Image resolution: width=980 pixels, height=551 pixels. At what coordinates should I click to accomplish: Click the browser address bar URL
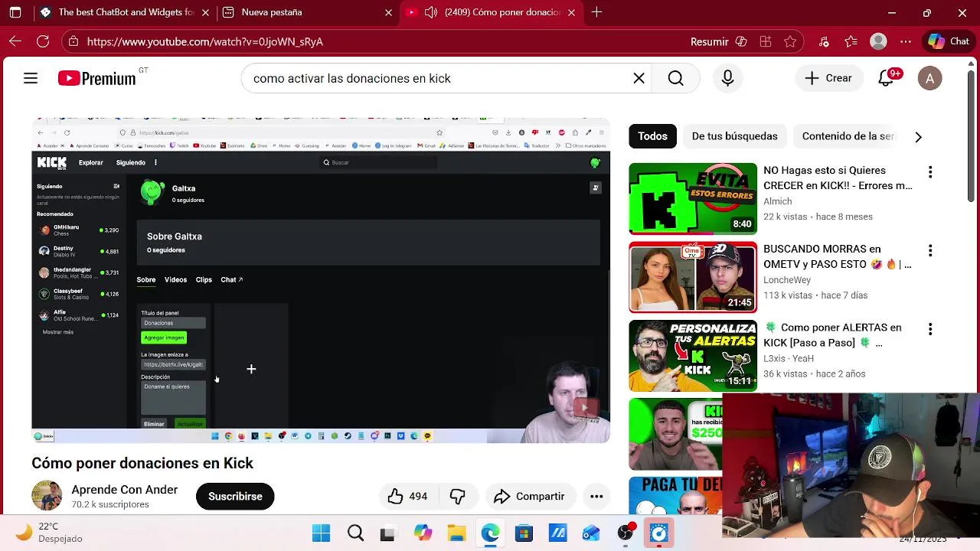click(x=205, y=42)
